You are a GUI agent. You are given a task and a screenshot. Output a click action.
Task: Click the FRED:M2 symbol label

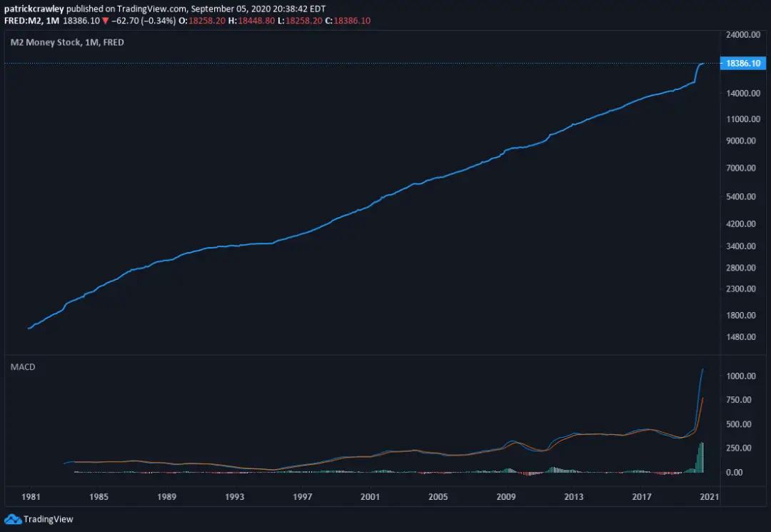(x=23, y=21)
